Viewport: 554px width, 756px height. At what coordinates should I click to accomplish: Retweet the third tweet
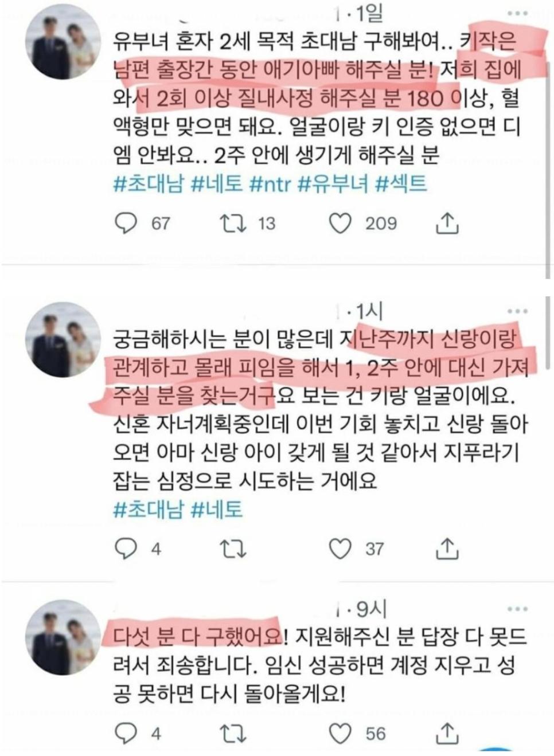[x=233, y=734]
